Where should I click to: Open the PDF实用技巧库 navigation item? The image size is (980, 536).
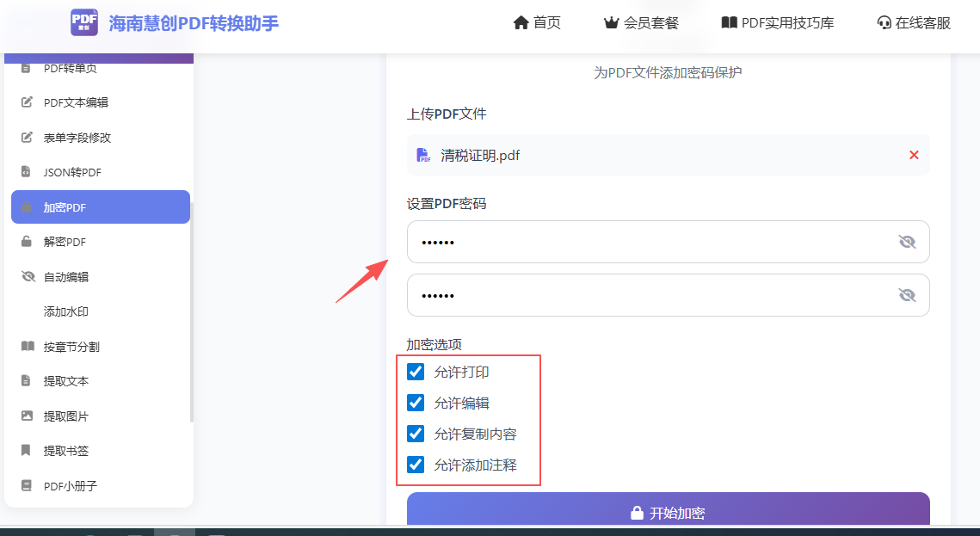[x=778, y=23]
